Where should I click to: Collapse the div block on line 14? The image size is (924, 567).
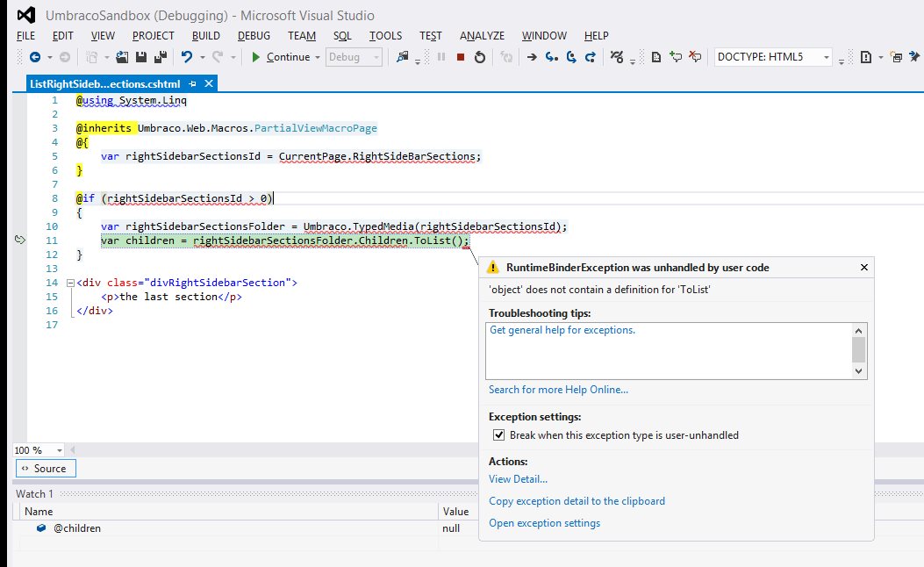point(70,283)
